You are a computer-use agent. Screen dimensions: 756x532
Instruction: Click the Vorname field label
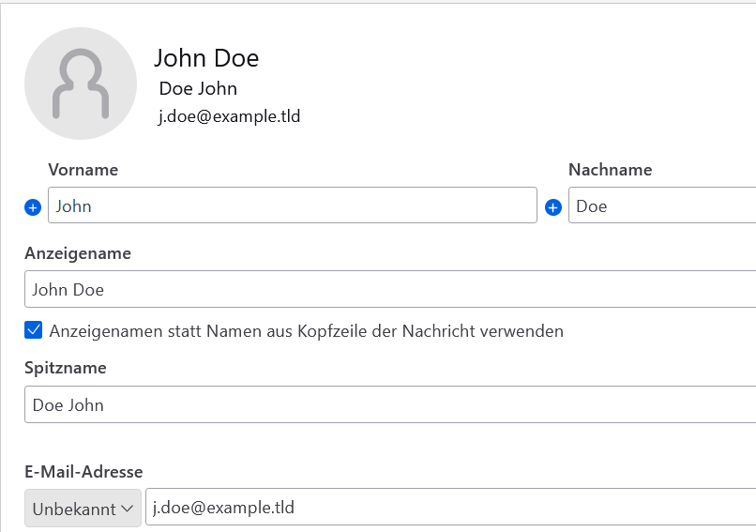pyautogui.click(x=83, y=170)
